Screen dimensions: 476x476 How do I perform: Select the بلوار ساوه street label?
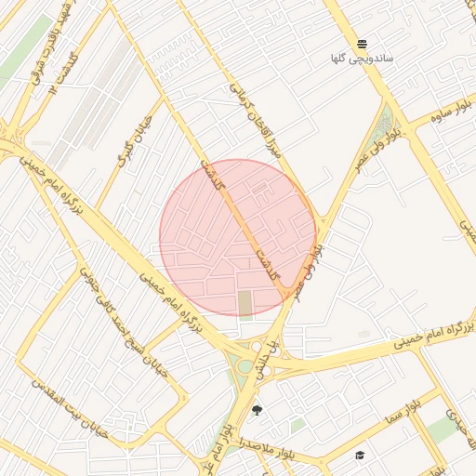point(453,112)
